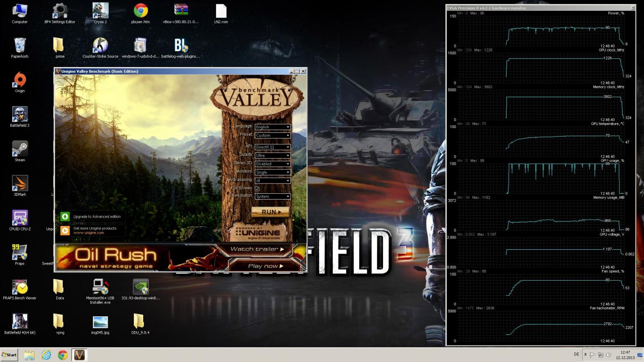Click Get more Unigine products link

[x=92, y=230]
